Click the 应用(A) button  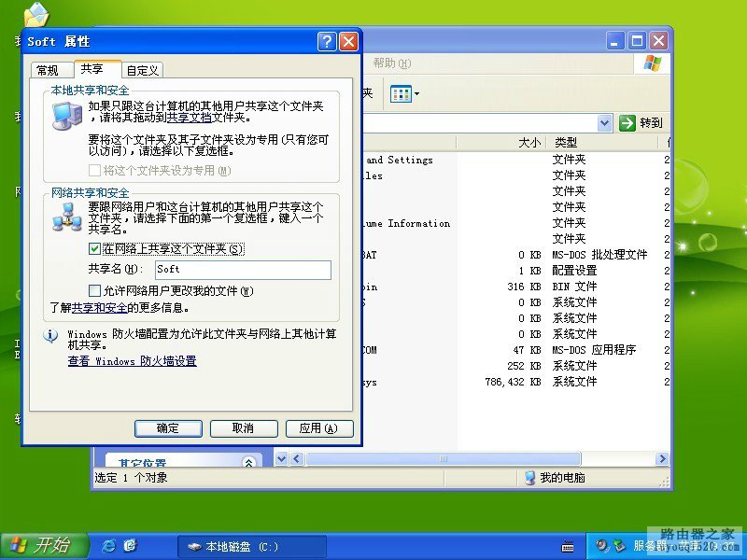click(x=319, y=428)
